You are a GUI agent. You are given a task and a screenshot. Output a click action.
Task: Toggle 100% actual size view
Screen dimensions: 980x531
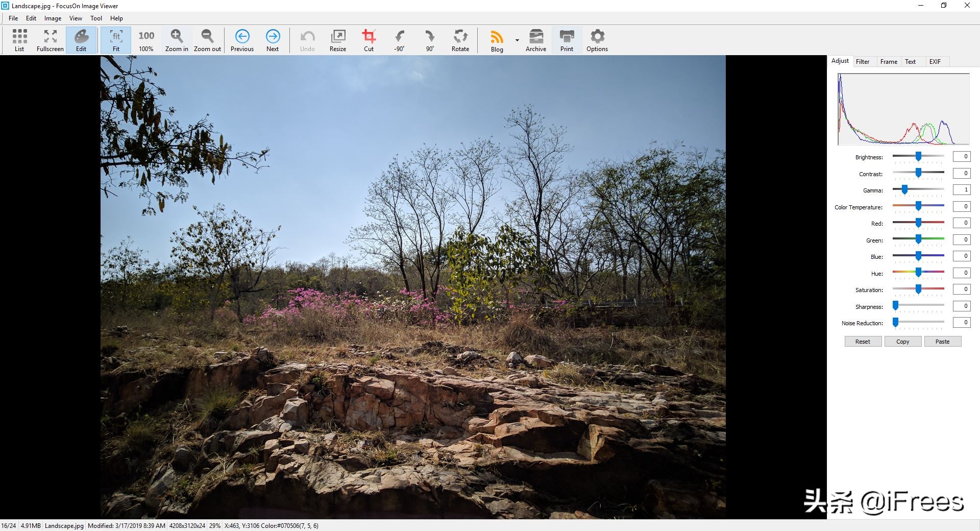(146, 40)
